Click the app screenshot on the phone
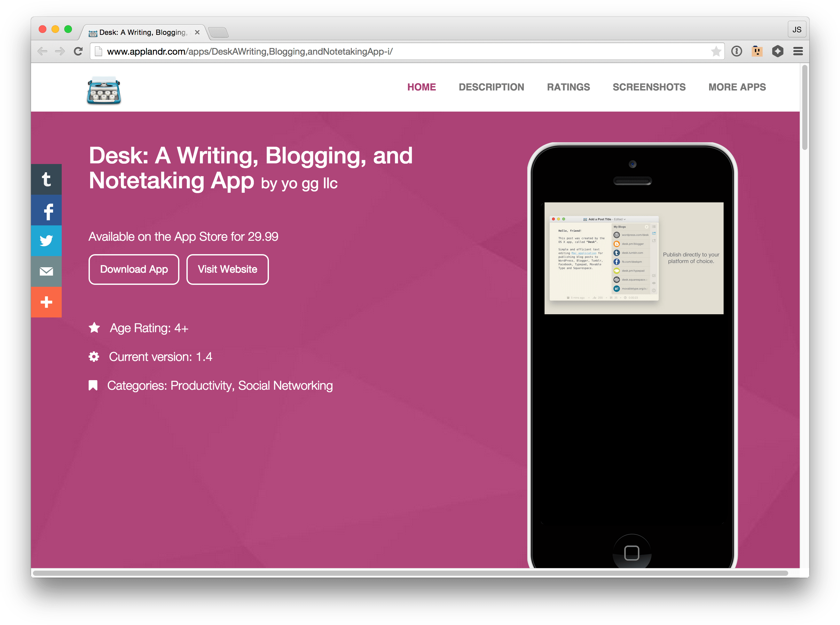Viewport: 840px width, 625px height. tap(634, 258)
